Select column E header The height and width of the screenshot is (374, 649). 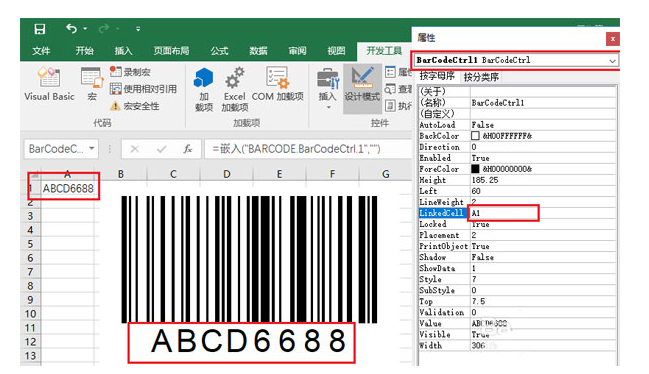[x=279, y=174]
